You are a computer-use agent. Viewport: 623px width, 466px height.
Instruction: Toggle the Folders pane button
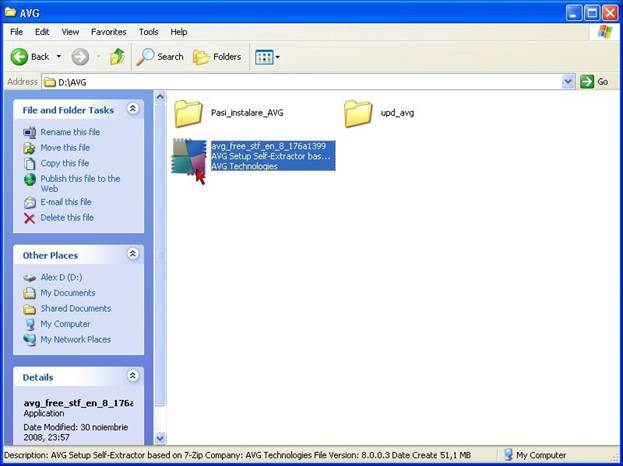pos(217,57)
